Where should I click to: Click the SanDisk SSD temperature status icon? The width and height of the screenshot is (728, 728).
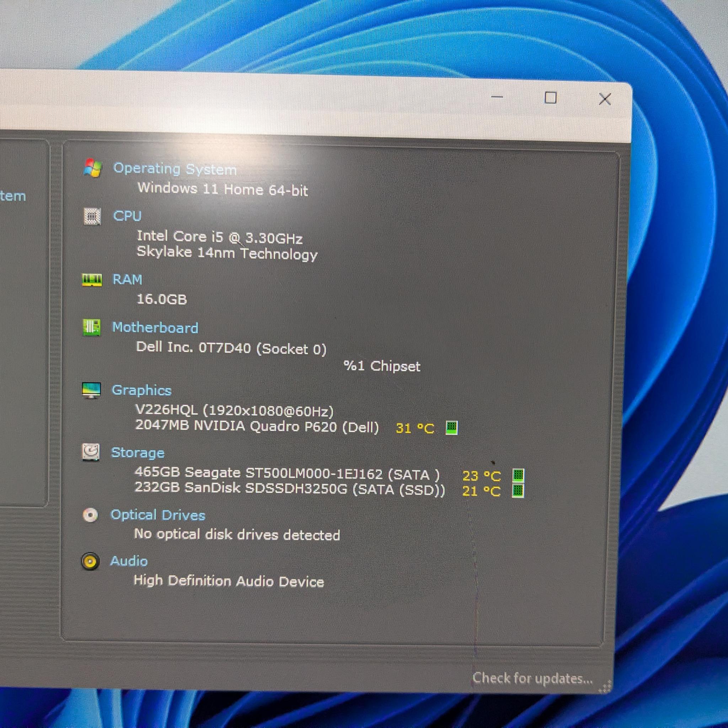pyautogui.click(x=518, y=491)
